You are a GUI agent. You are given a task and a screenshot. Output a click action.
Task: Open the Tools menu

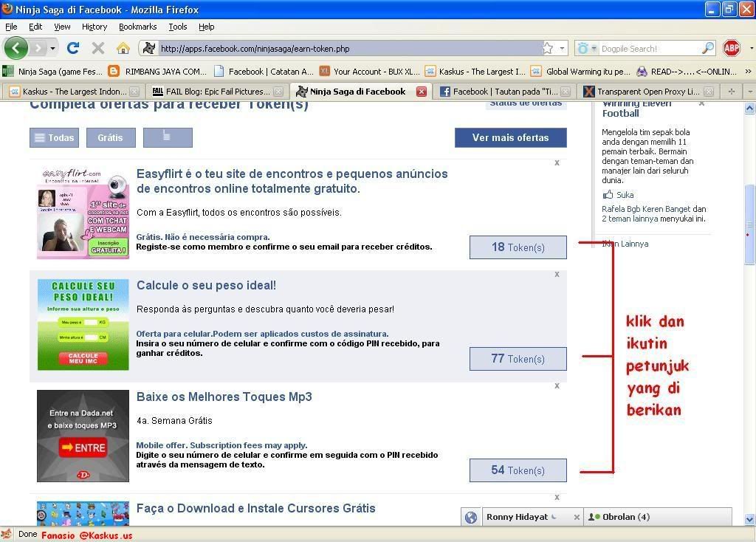tap(177, 27)
